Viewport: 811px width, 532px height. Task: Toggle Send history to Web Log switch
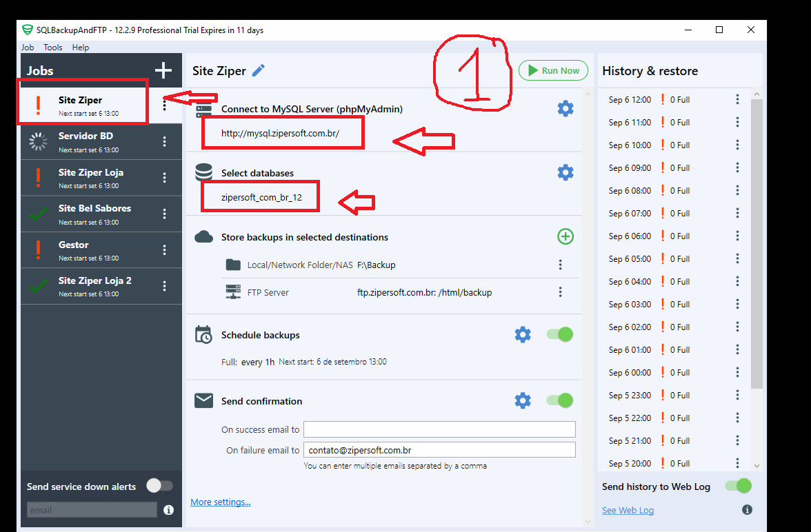tap(738, 485)
